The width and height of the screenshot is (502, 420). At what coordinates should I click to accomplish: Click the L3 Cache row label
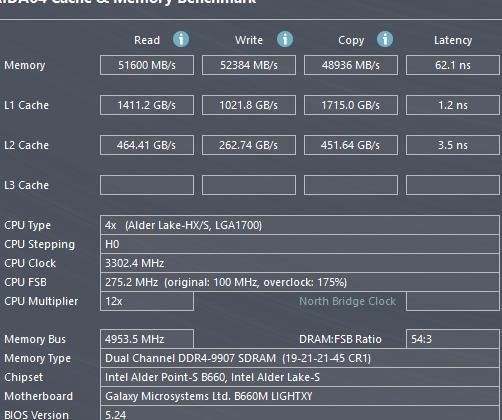tap(26, 185)
